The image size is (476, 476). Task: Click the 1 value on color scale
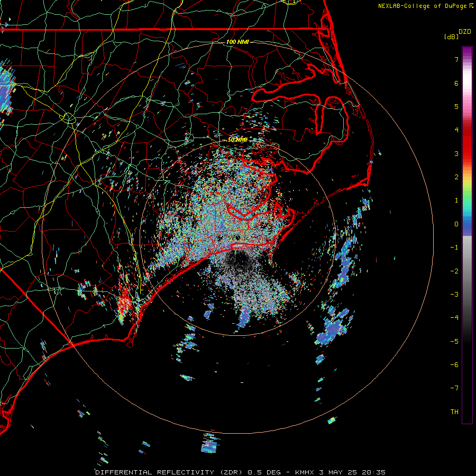[456, 200]
